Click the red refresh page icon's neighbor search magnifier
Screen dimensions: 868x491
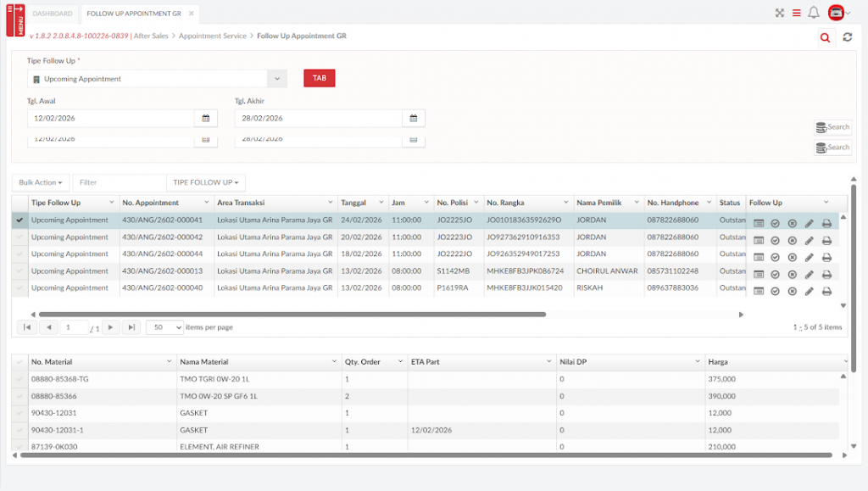(825, 37)
